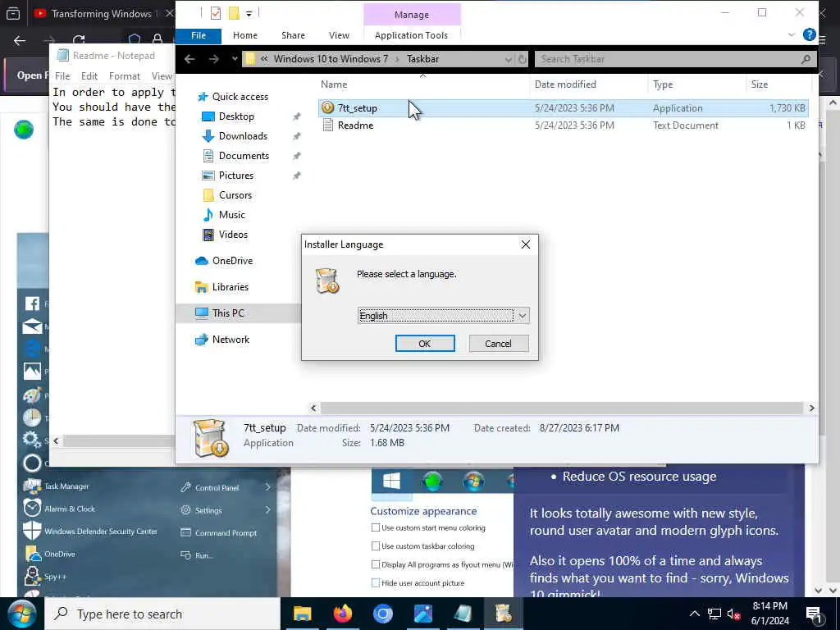This screenshot has height=630, width=840.
Task: Click quick access toolbar properties icon
Action: 216,13
